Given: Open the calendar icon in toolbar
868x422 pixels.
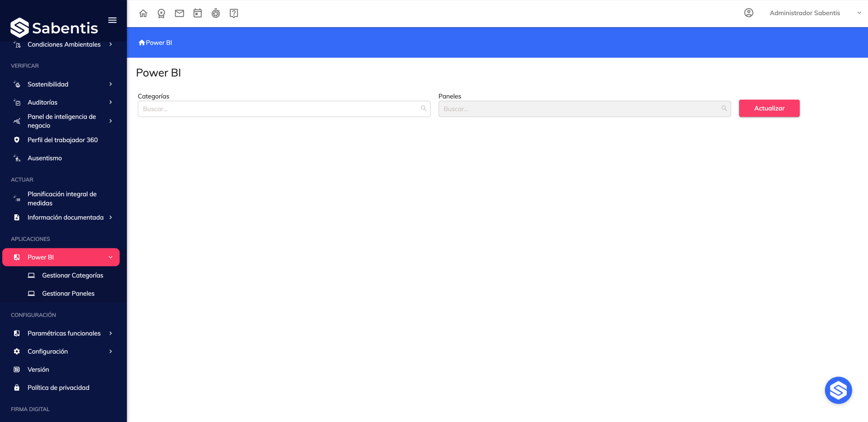Looking at the screenshot, I should 198,13.
